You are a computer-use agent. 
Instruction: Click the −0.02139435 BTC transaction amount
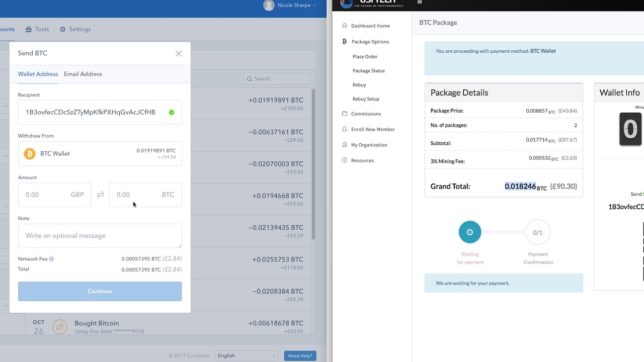(x=276, y=228)
